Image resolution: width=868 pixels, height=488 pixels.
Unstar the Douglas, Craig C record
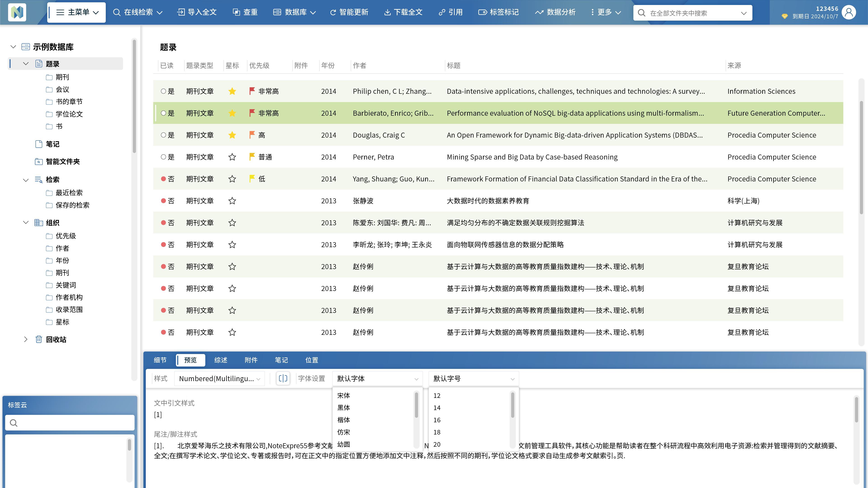tap(232, 135)
